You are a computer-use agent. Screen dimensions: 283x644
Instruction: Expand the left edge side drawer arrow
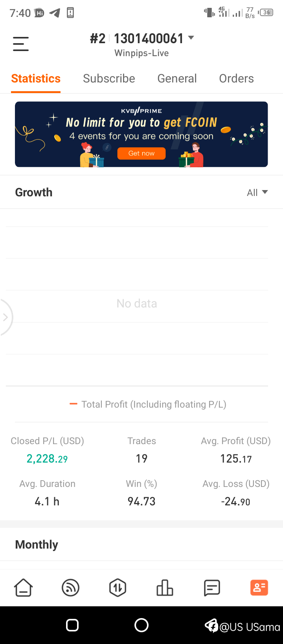pos(6,317)
